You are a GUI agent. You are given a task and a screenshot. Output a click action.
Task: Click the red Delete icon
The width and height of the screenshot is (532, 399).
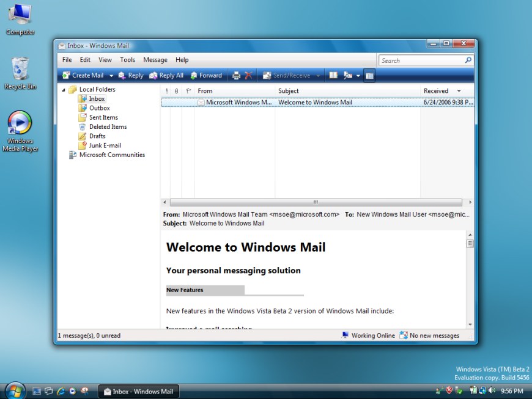pyautogui.click(x=249, y=75)
